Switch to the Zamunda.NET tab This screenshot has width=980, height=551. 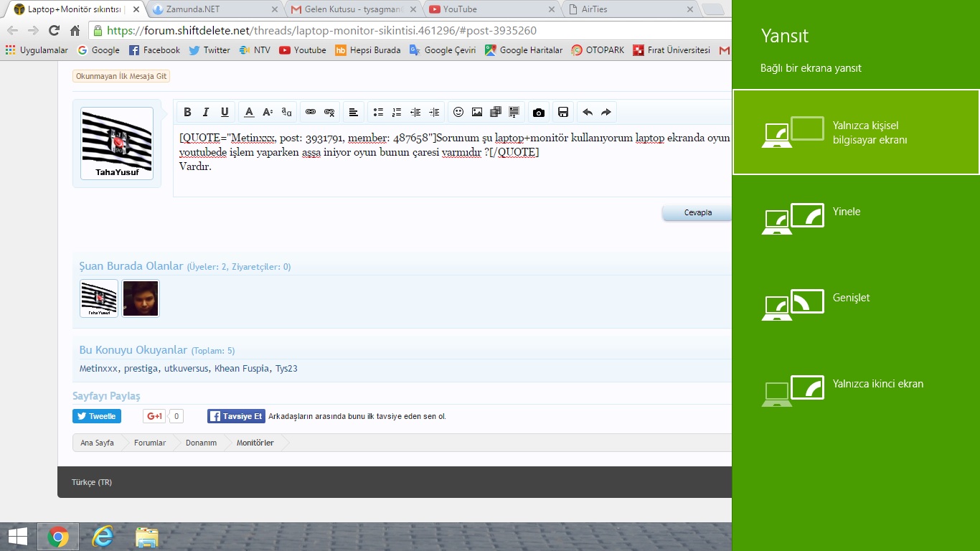coord(214,9)
